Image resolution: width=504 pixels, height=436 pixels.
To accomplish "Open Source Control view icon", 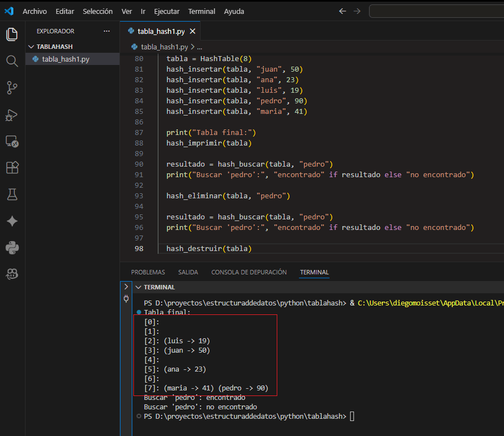I will point(12,87).
